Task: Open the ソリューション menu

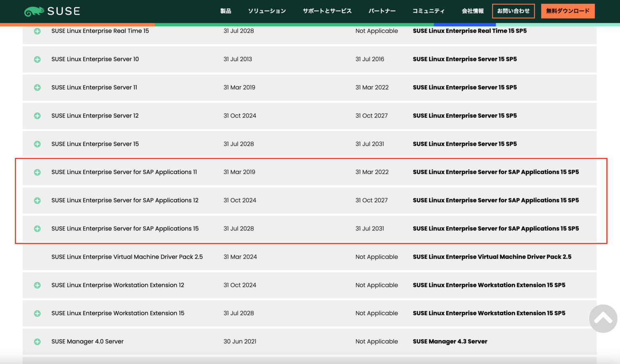Action: coord(267,11)
